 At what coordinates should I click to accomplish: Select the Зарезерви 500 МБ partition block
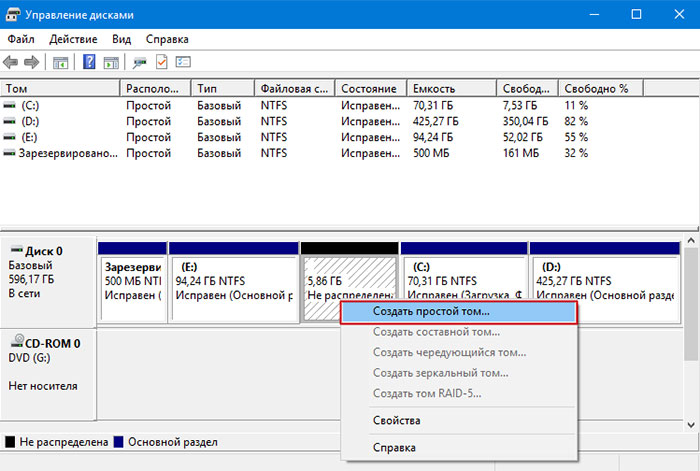[x=133, y=281]
